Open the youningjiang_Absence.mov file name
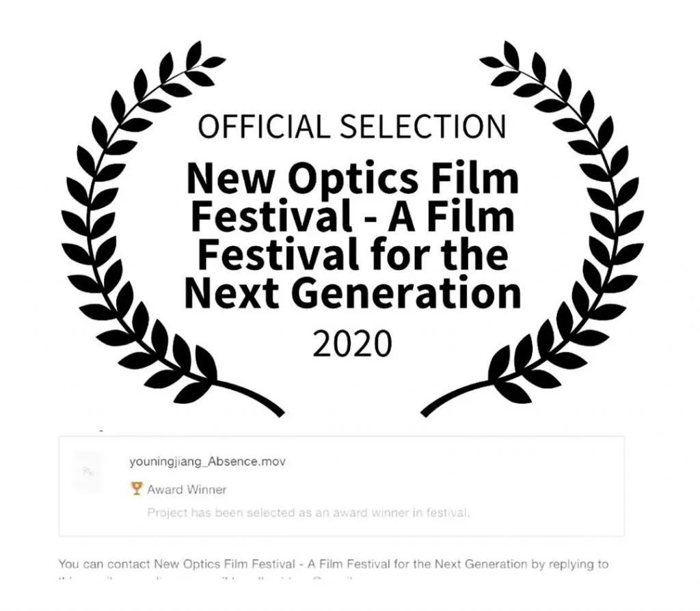 (x=207, y=461)
